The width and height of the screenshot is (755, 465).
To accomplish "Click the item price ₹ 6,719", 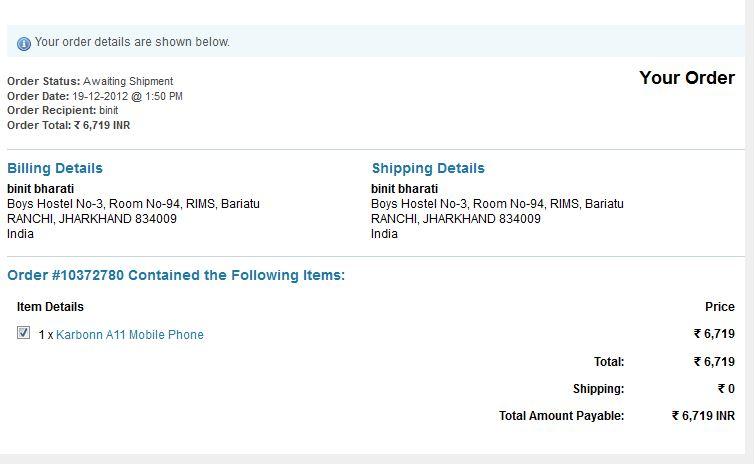I will (x=714, y=334).
